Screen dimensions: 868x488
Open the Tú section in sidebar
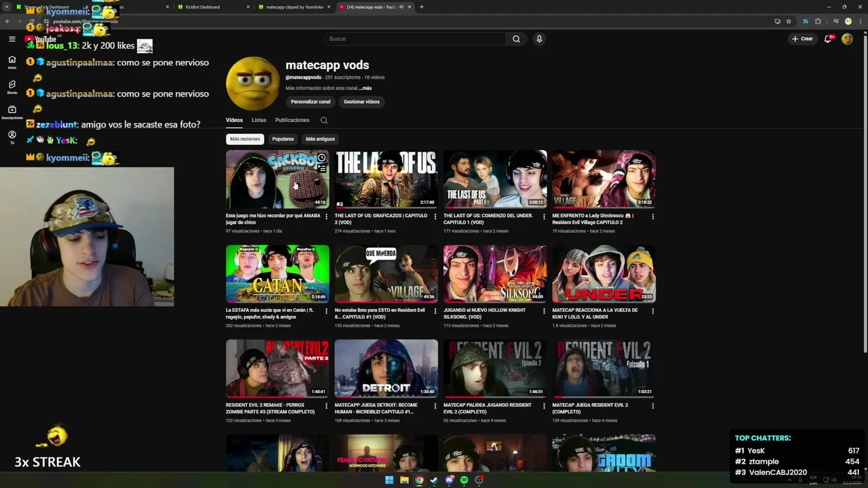tap(12, 138)
